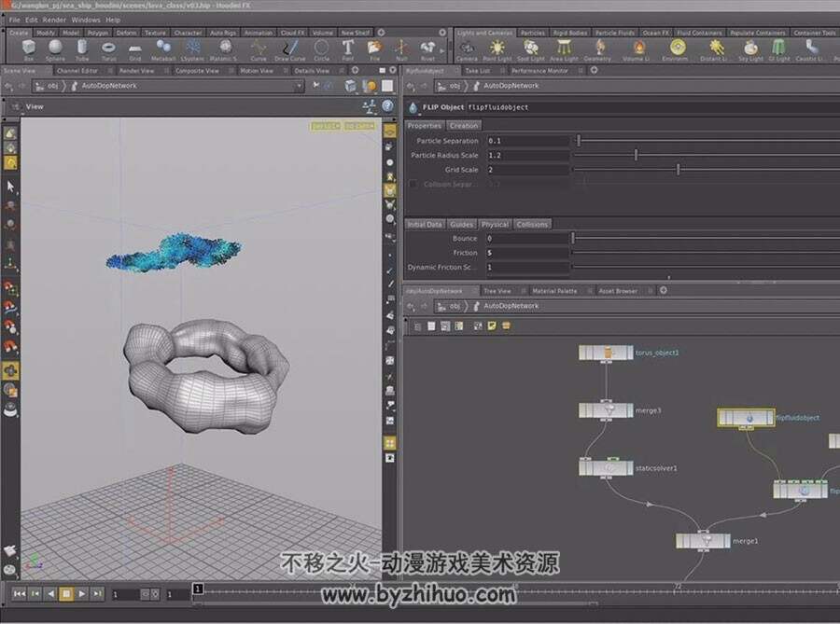Select the Sphere shelf tool
Viewport: 840px width, 624px height.
pos(55,50)
